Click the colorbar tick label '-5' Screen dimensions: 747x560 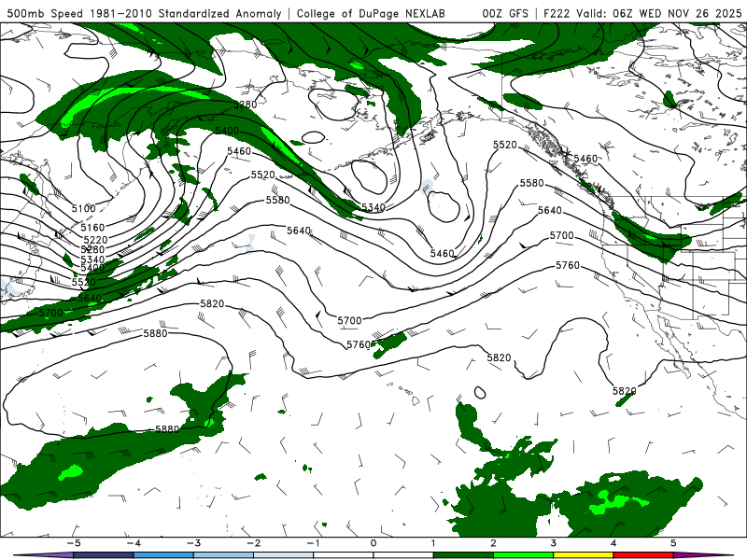point(74,543)
